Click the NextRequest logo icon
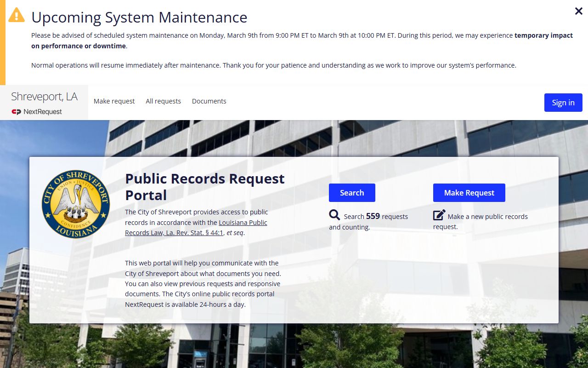This screenshot has height=368, width=588. tap(17, 112)
